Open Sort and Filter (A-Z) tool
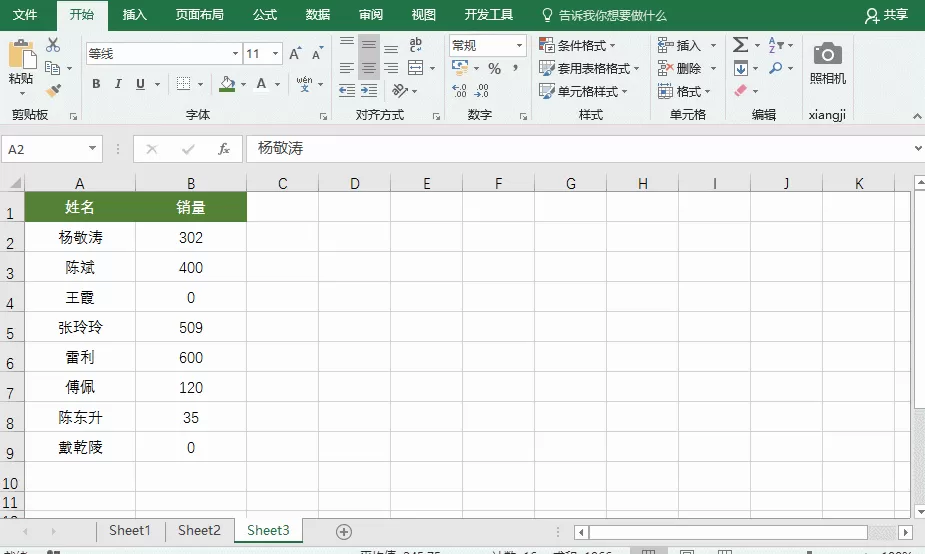The height and width of the screenshot is (554, 925). [776, 44]
